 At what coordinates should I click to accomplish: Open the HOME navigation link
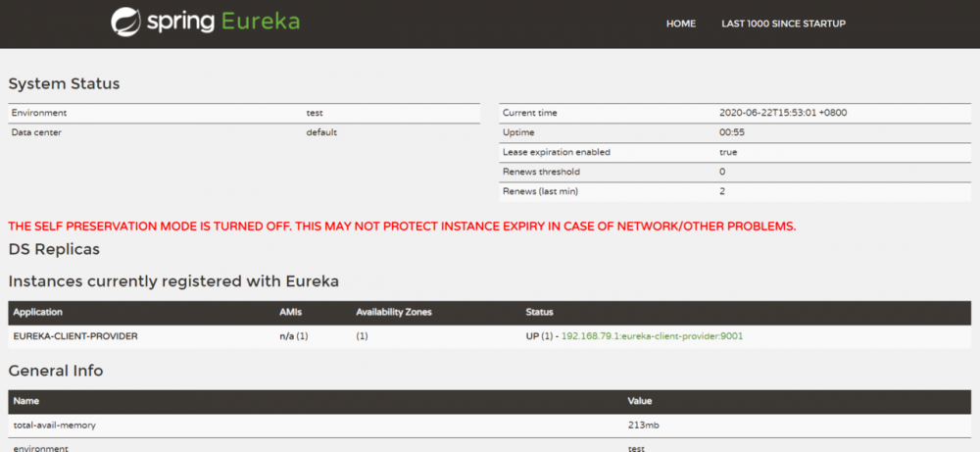[x=681, y=24]
